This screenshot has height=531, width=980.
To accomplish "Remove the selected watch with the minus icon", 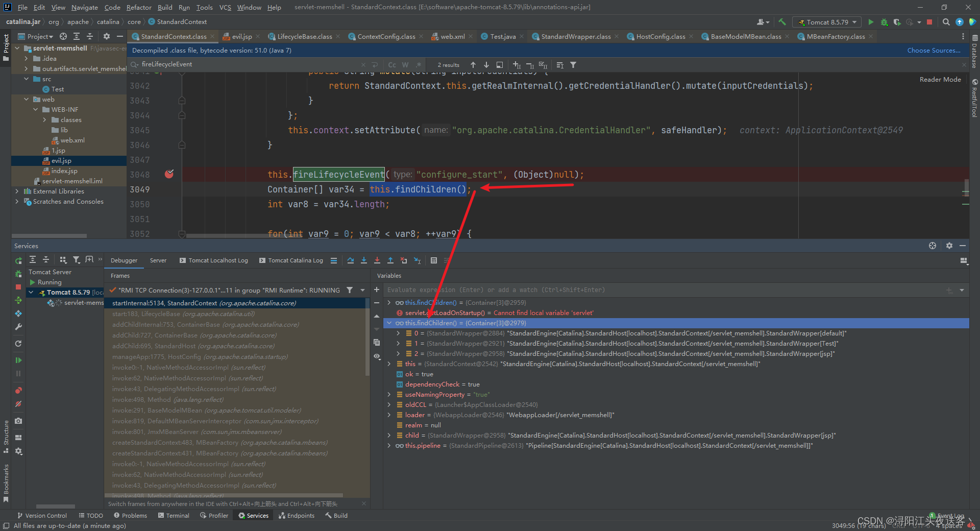I will (377, 303).
